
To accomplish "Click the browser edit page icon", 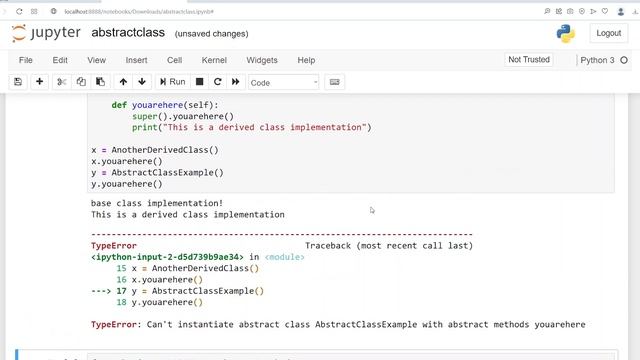I will pos(559,11).
